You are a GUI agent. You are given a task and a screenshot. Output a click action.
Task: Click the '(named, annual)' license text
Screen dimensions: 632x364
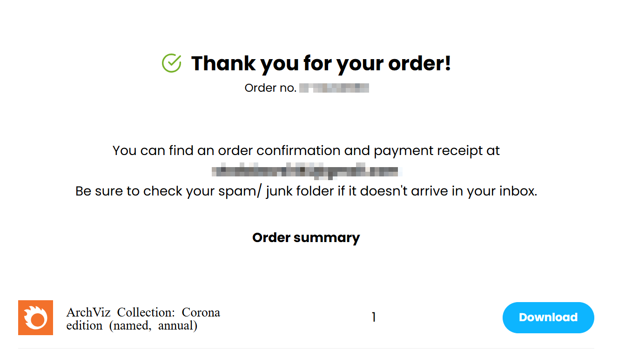153,325
